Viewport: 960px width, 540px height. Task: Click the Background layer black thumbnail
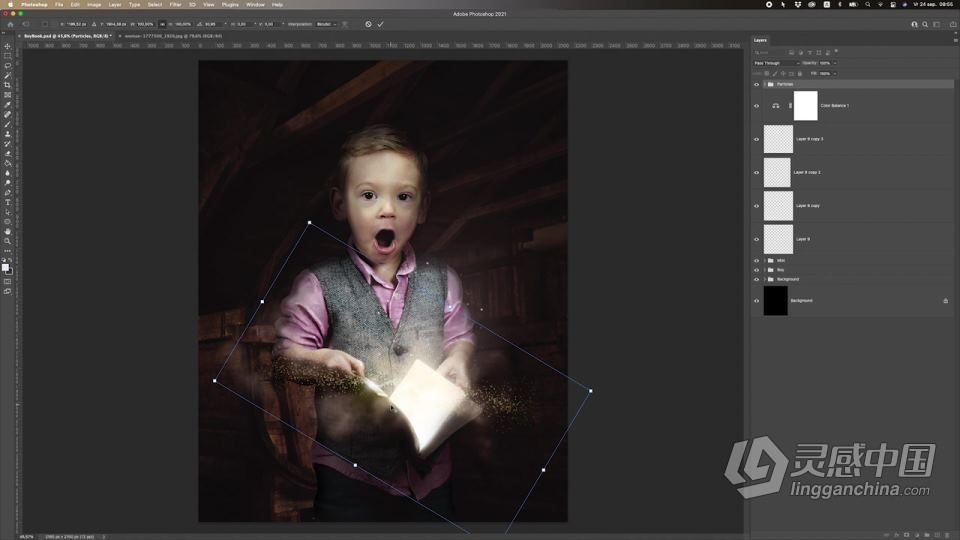(x=775, y=301)
